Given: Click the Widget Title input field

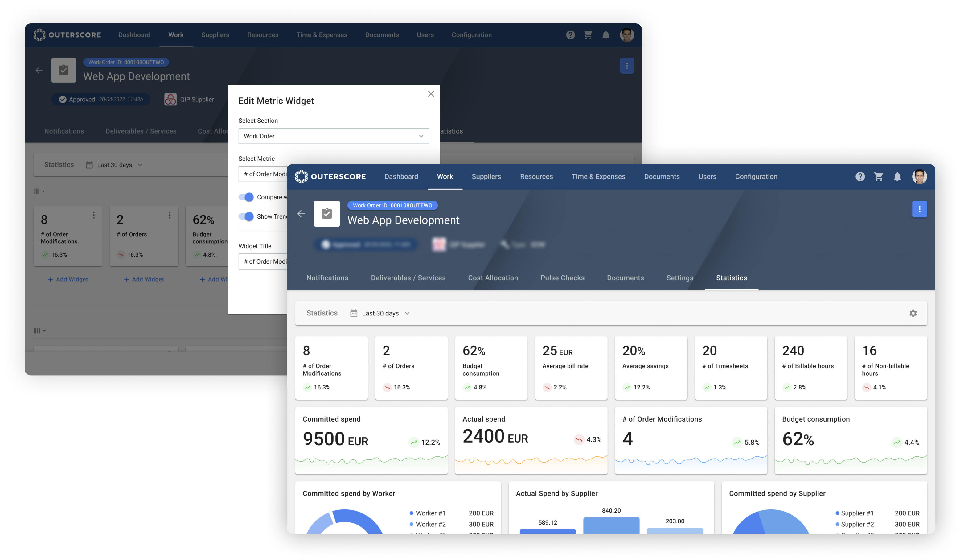Looking at the screenshot, I should pos(263,261).
